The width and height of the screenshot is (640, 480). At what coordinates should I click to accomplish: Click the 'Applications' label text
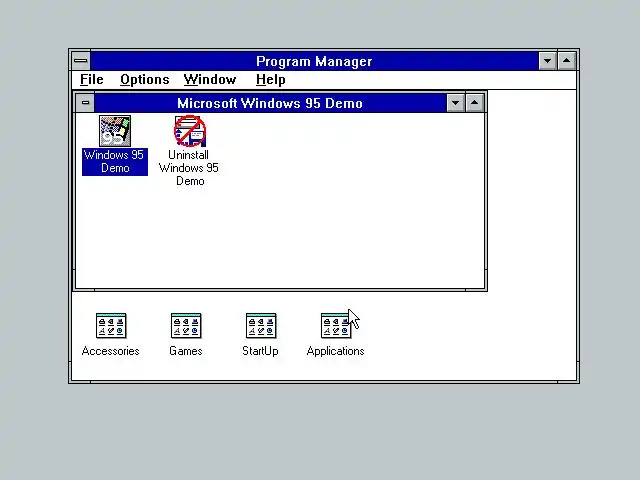336,351
